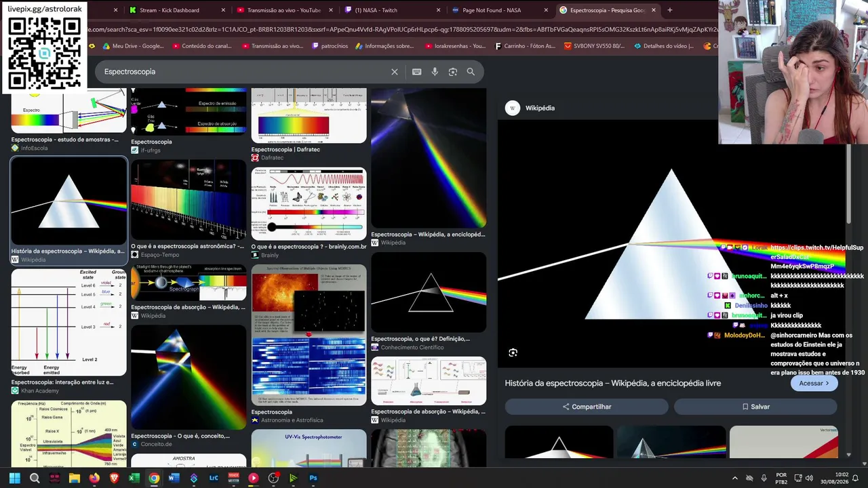Open the Carrinho - Fóton bookmark

click(526, 46)
